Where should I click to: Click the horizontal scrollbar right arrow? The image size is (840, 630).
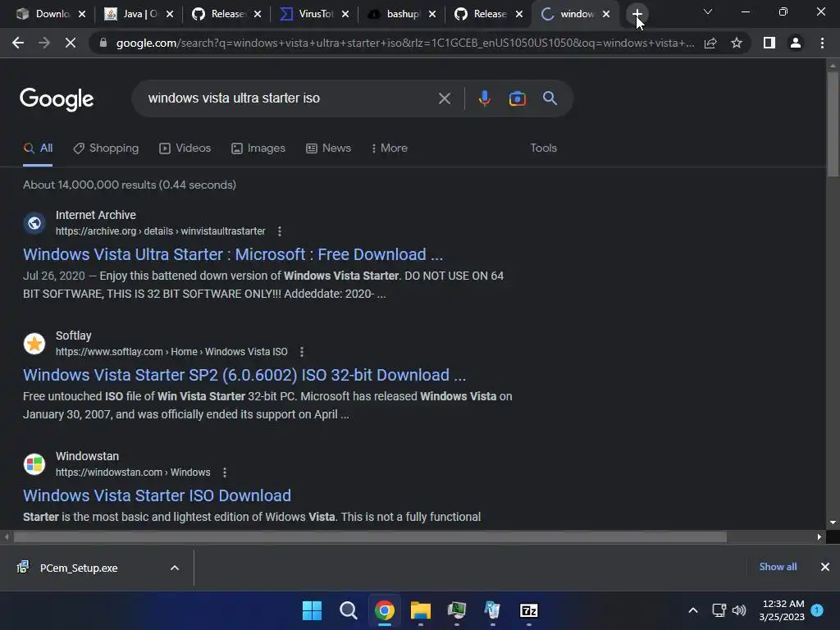pyautogui.click(x=819, y=536)
